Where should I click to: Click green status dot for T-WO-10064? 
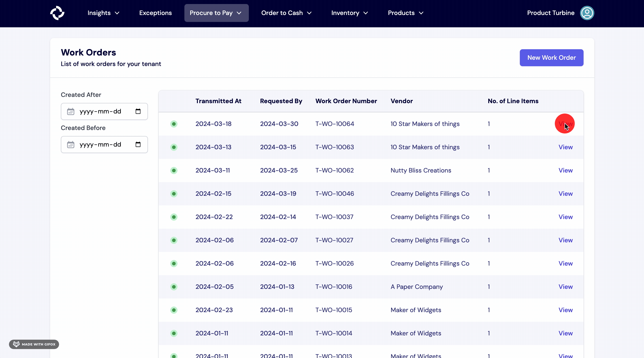(x=174, y=124)
